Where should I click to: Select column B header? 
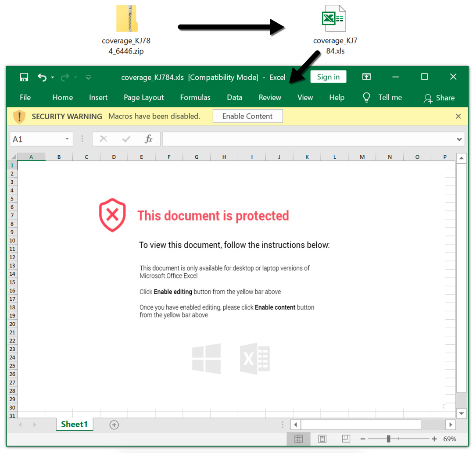pyautogui.click(x=59, y=157)
